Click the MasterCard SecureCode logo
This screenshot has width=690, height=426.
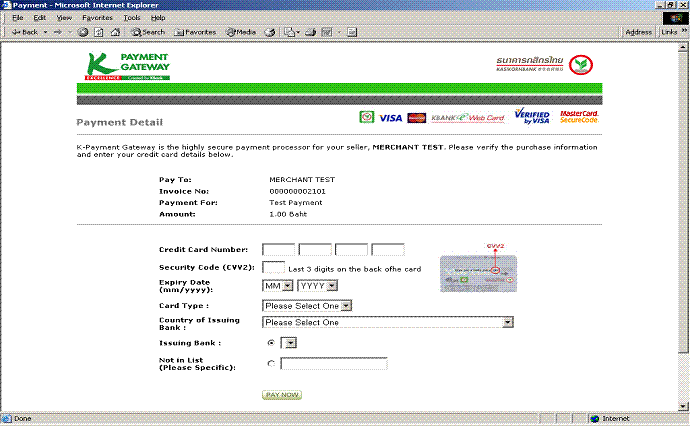pyautogui.click(x=579, y=117)
